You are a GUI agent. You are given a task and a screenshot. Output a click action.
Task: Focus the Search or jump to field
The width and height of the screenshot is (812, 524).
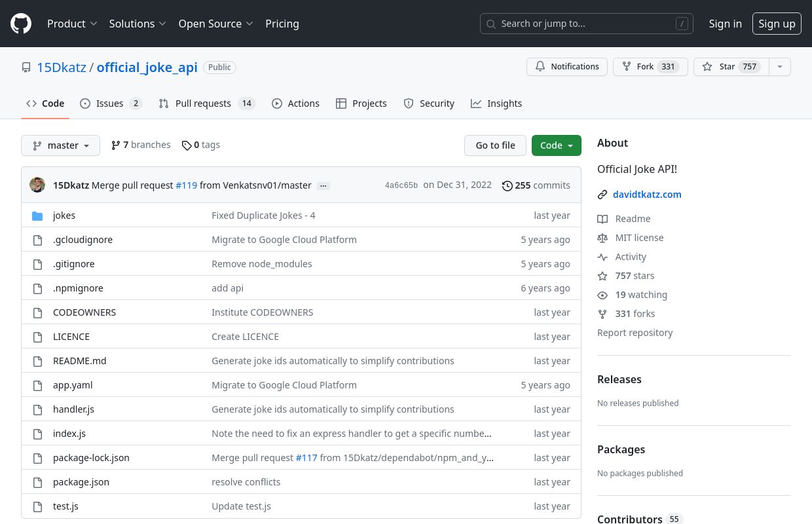coord(587,24)
